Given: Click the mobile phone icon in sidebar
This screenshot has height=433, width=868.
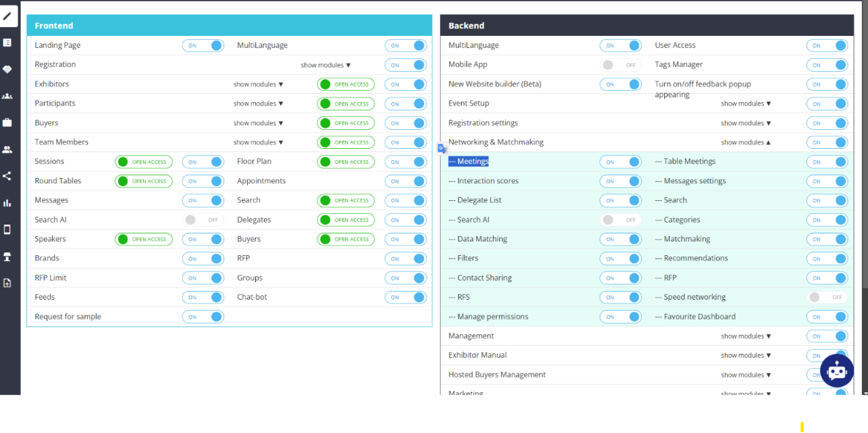Looking at the screenshot, I should point(7,229).
